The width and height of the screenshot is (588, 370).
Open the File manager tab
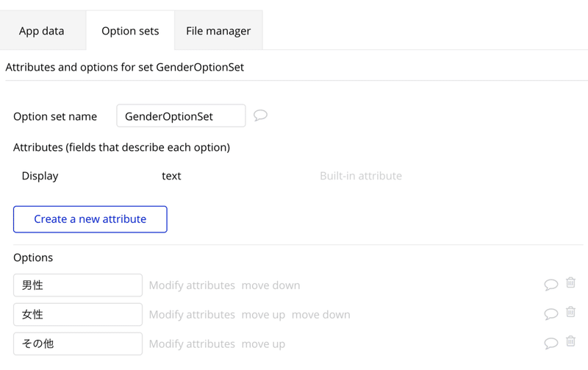[x=218, y=31]
